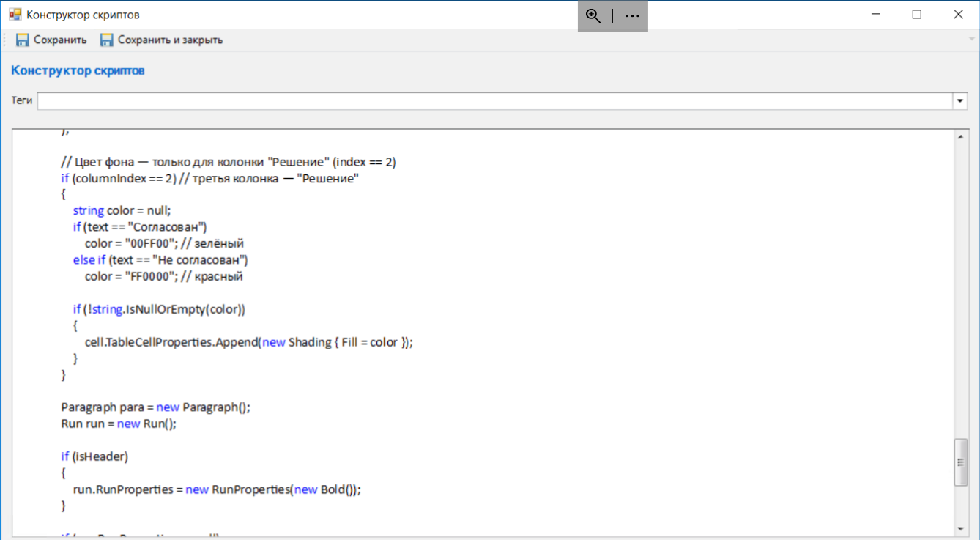Screen dimensions: 980x540
Task: Click the magnifier zoom icon in title bar
Action: click(x=593, y=16)
